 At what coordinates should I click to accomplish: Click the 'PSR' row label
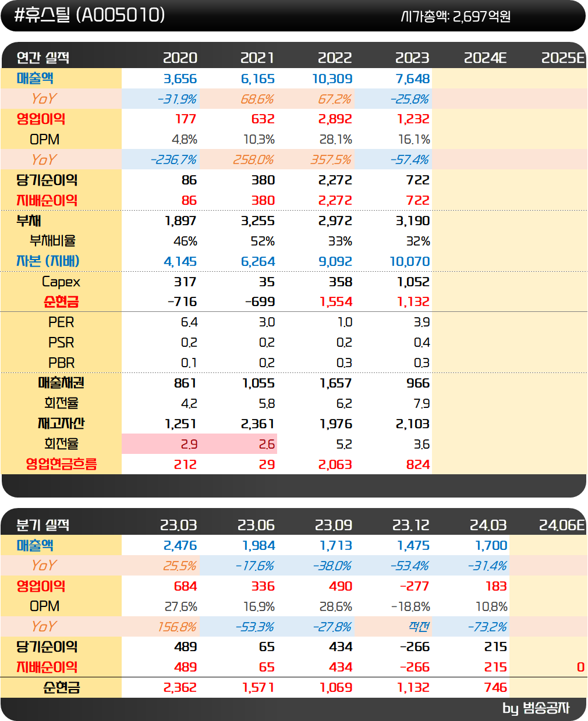(61, 342)
